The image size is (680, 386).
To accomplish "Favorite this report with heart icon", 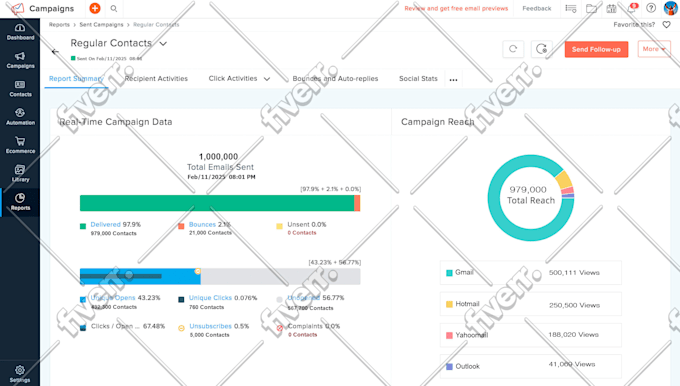I will (667, 25).
